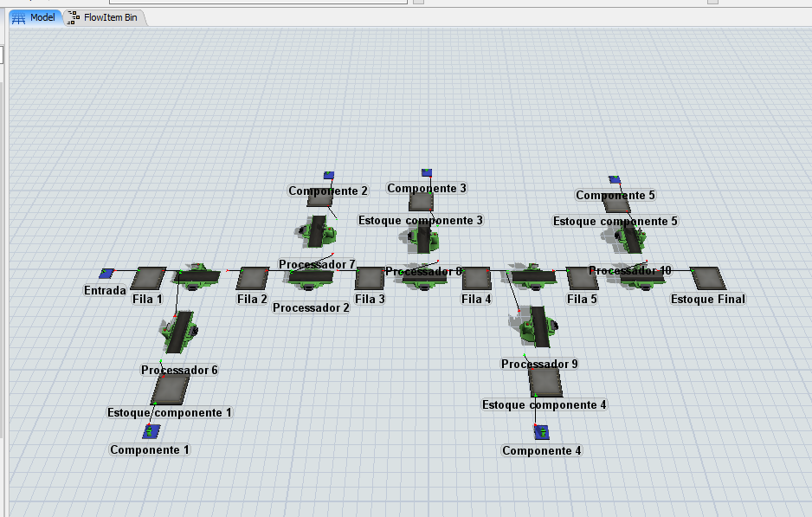Image resolution: width=812 pixels, height=517 pixels.
Task: Click the Fila 1 queue object
Action: (x=148, y=278)
